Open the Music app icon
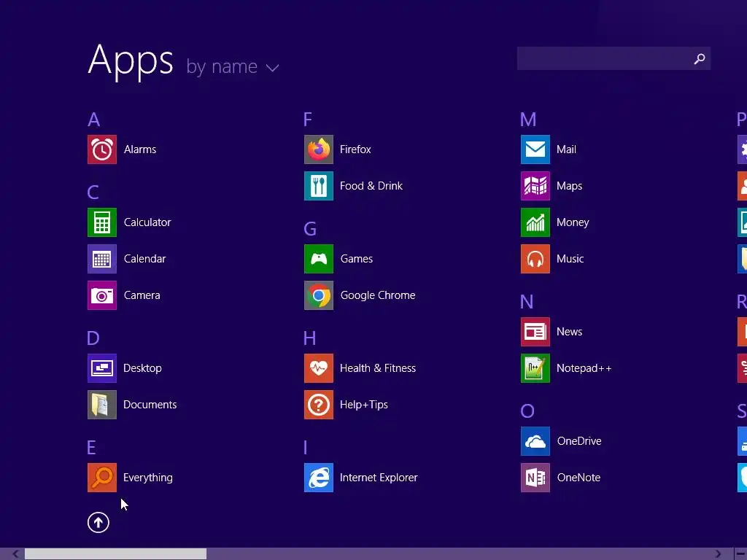747x560 pixels. pyautogui.click(x=535, y=259)
